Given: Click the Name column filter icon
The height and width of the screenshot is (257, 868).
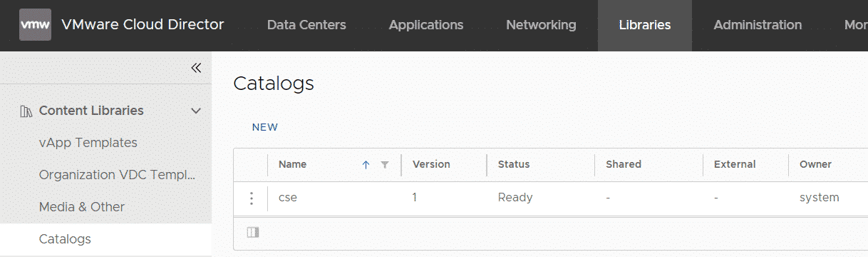Looking at the screenshot, I should pos(385,164).
